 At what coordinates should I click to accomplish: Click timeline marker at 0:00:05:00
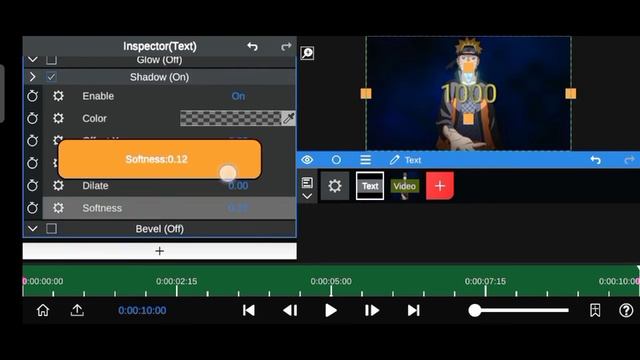tap(331, 282)
